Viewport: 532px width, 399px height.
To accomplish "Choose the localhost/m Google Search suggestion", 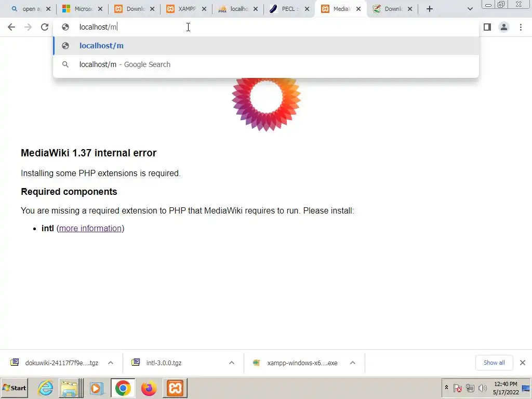I will pos(266,64).
